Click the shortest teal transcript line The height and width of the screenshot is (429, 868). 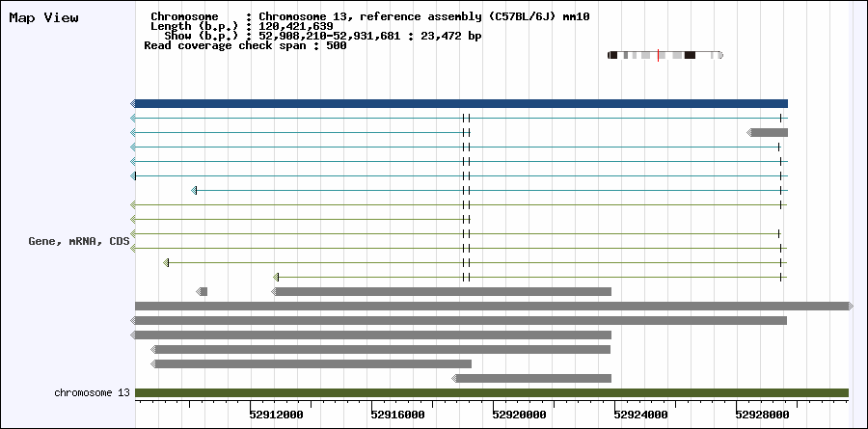tap(489, 191)
